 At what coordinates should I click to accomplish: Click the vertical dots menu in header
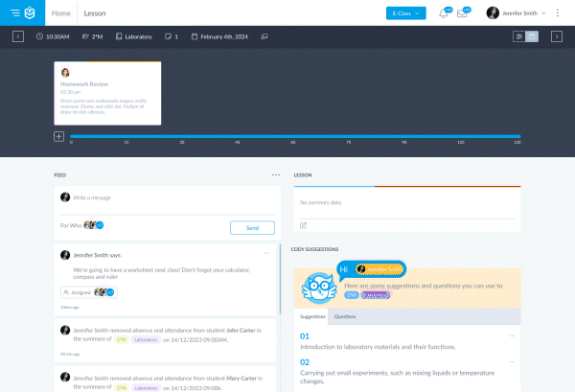557,13
